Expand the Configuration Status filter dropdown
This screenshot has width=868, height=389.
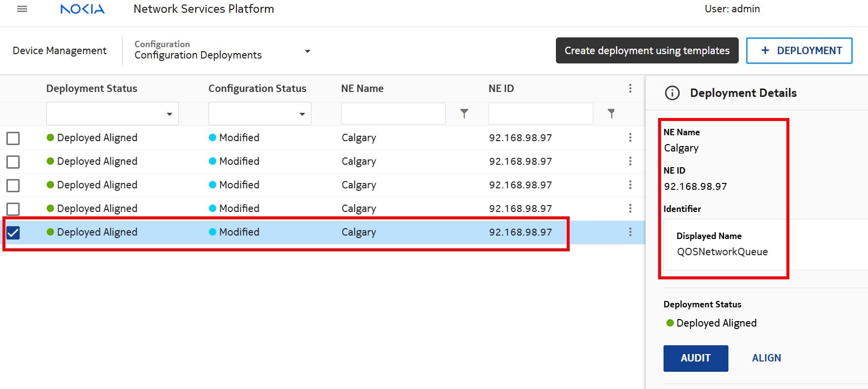pos(260,114)
